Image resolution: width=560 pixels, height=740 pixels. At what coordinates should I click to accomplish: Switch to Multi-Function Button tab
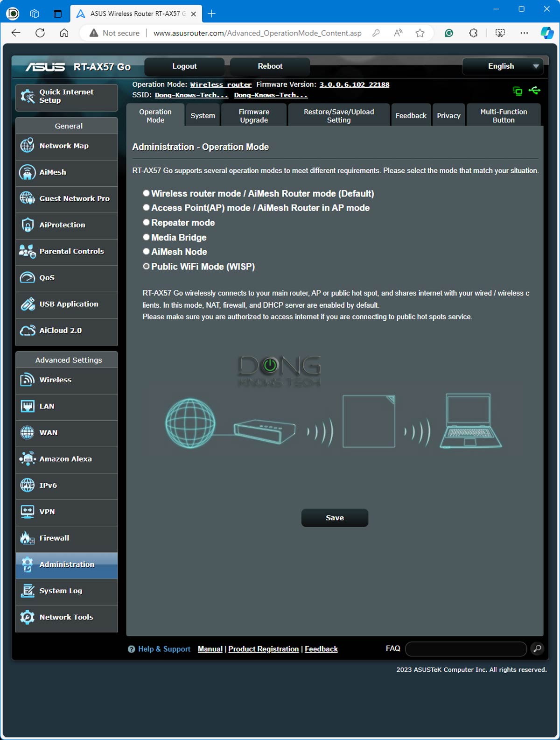click(504, 115)
